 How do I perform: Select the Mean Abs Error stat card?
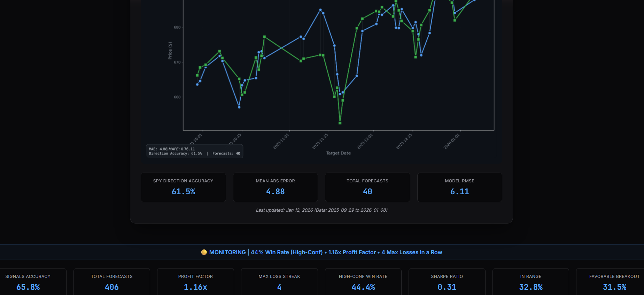click(275, 187)
